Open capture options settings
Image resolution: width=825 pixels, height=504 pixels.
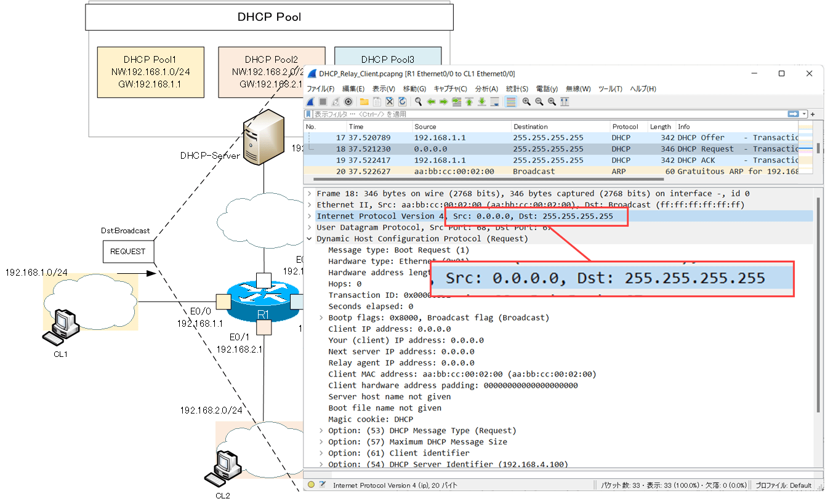[348, 102]
